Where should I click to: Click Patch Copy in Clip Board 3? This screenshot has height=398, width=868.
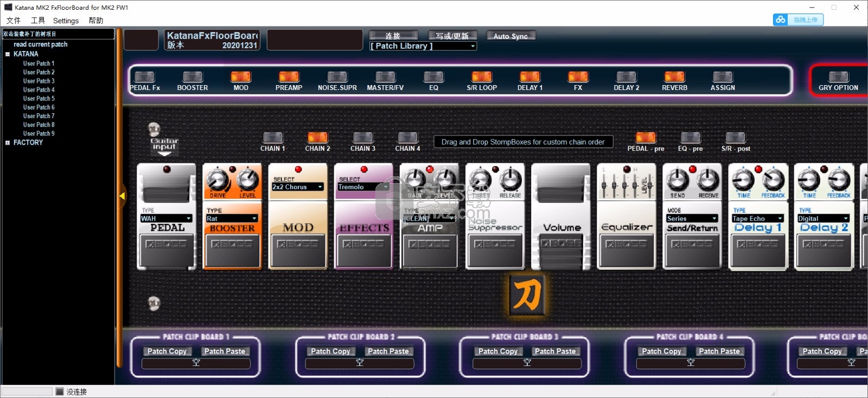498,351
